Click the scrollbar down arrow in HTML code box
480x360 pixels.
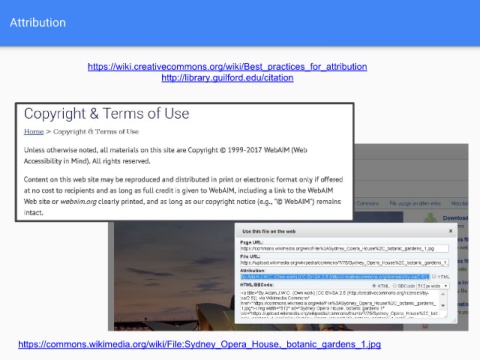coord(443,305)
